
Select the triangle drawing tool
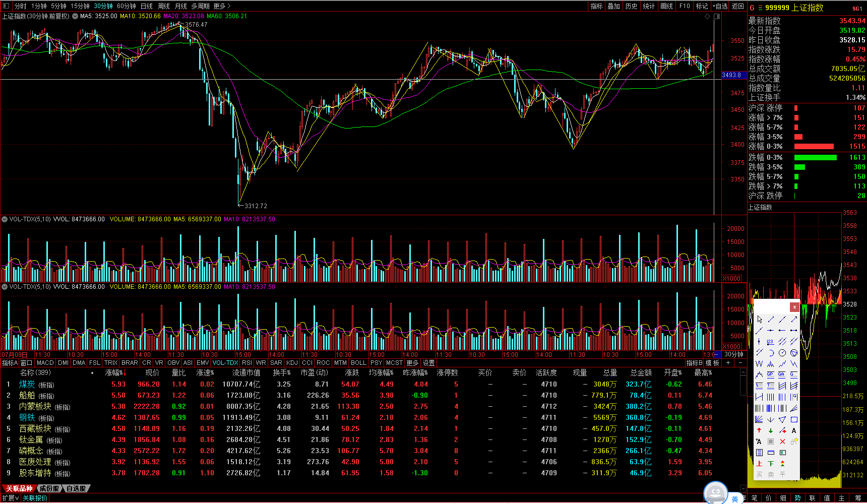coord(782,419)
